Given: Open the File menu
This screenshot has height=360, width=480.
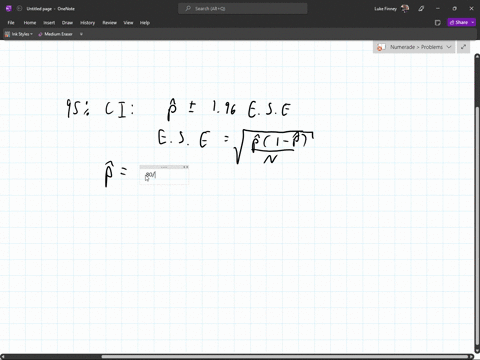Looking at the screenshot, I should pyautogui.click(x=11, y=23).
